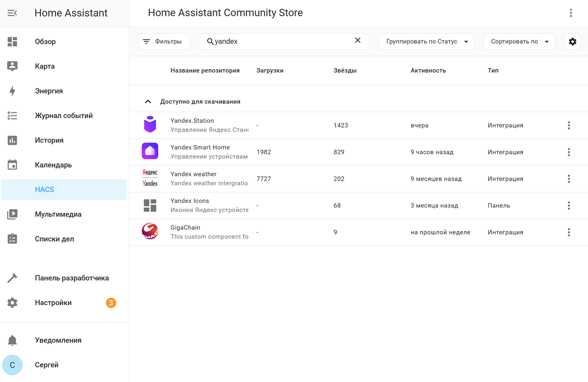588x382 pixels.
Task: Go to the Энергия sidebar item
Action: (49, 91)
